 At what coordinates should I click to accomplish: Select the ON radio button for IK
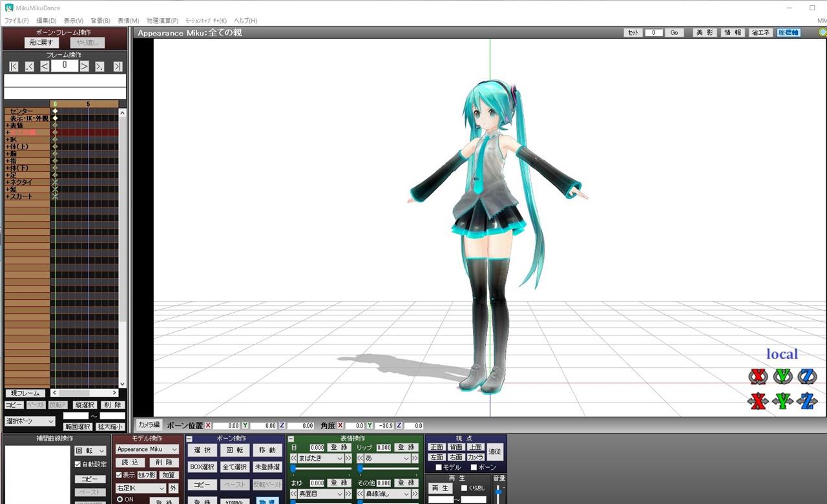pos(120,499)
